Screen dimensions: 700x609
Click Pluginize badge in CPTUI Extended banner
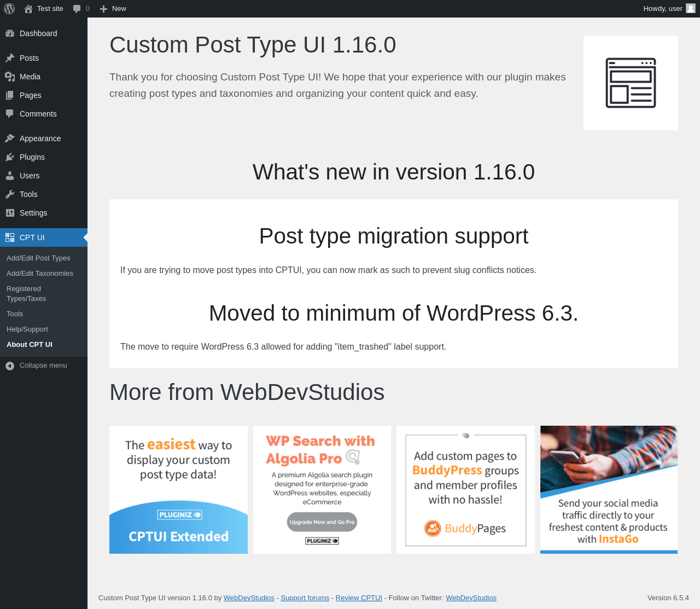pyautogui.click(x=180, y=515)
